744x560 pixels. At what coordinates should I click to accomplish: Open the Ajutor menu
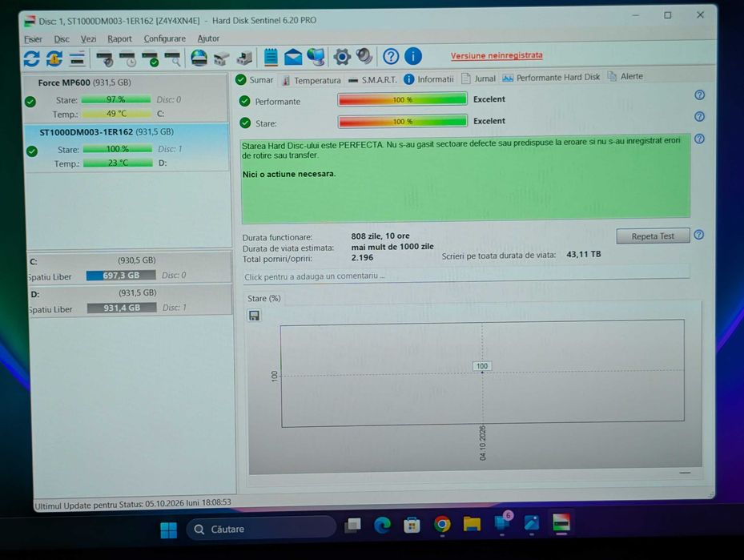(208, 38)
